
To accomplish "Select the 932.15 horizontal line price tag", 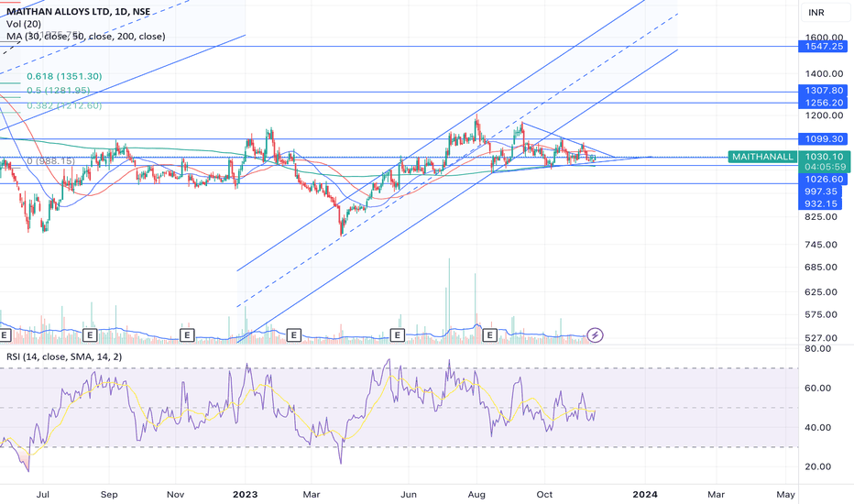I will click(x=821, y=203).
